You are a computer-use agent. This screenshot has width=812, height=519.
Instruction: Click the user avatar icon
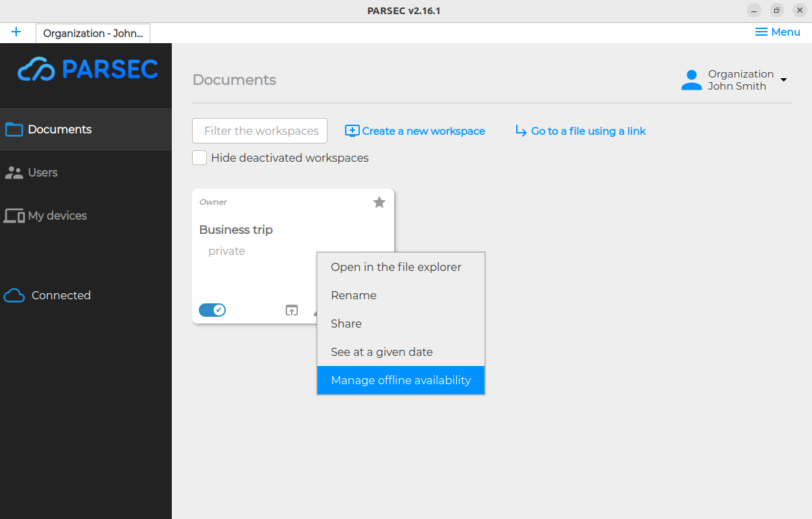[691, 80]
